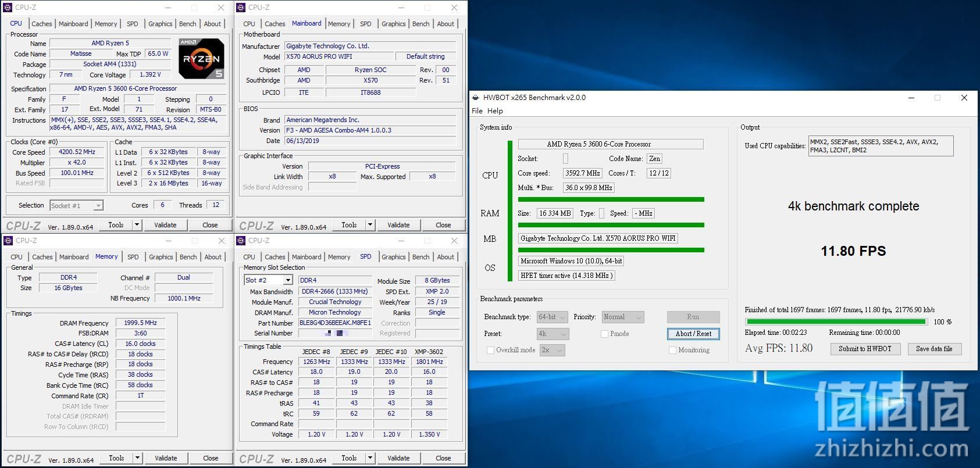Click Validate in the CPU window

(165, 225)
